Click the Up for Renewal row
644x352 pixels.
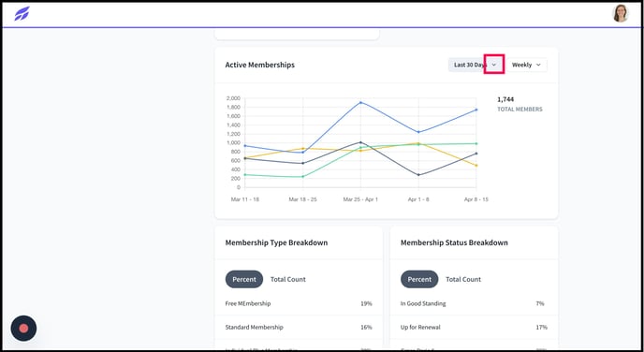474,328
